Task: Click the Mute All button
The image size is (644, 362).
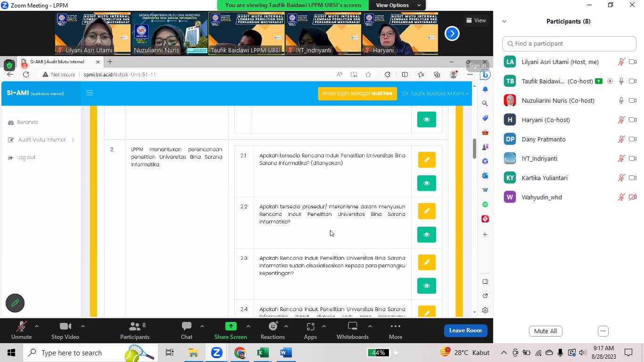Action: pyautogui.click(x=545, y=331)
